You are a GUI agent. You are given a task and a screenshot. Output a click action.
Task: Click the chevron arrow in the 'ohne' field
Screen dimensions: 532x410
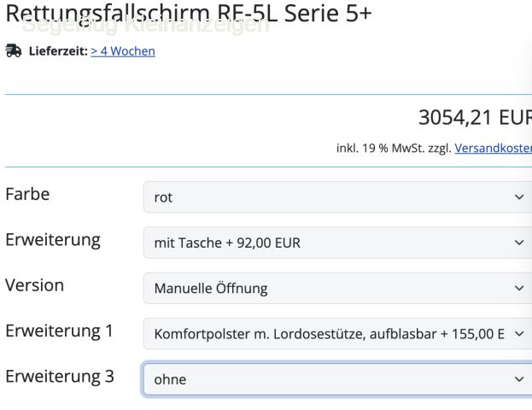pyautogui.click(x=519, y=378)
